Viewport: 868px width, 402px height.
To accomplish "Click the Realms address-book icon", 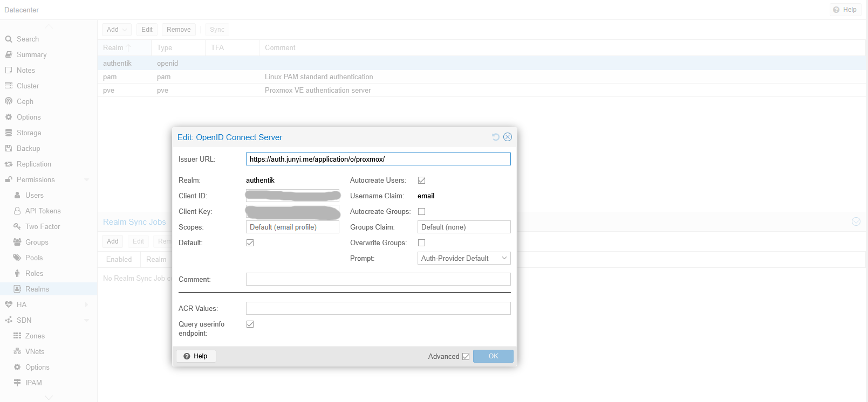I will point(17,289).
